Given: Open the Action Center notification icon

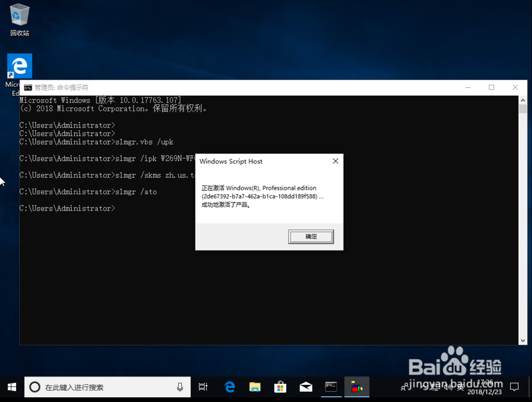Looking at the screenshot, I should point(514,387).
